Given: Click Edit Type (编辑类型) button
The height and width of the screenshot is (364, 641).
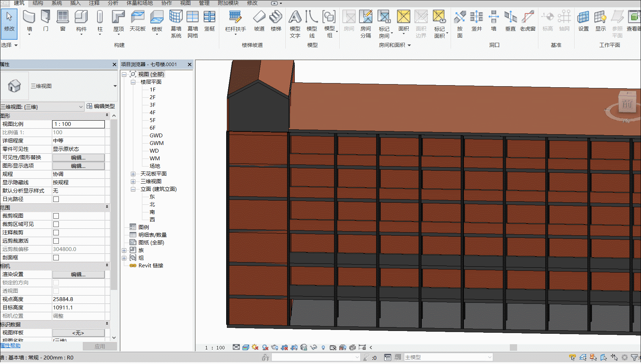Looking at the screenshot, I should 101,106.
